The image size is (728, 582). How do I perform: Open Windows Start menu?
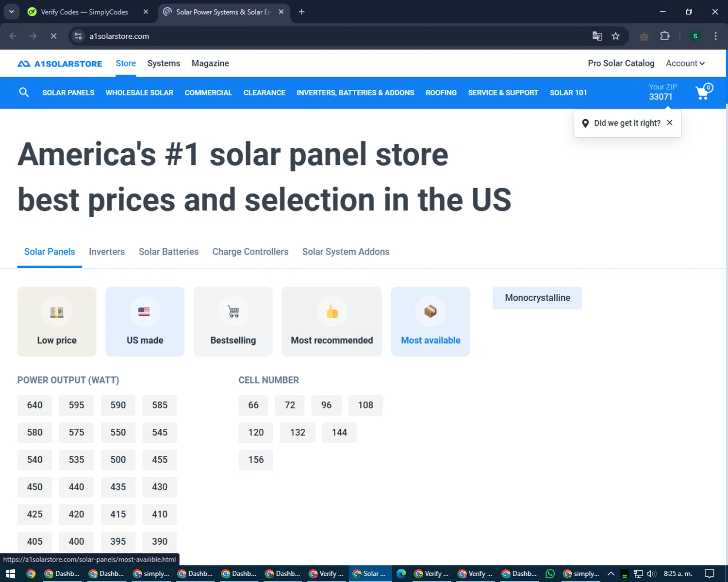[10, 574]
